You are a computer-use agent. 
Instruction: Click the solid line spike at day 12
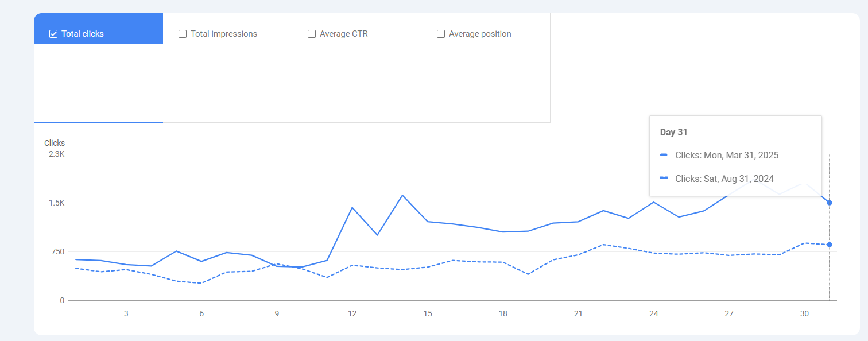[352, 207]
